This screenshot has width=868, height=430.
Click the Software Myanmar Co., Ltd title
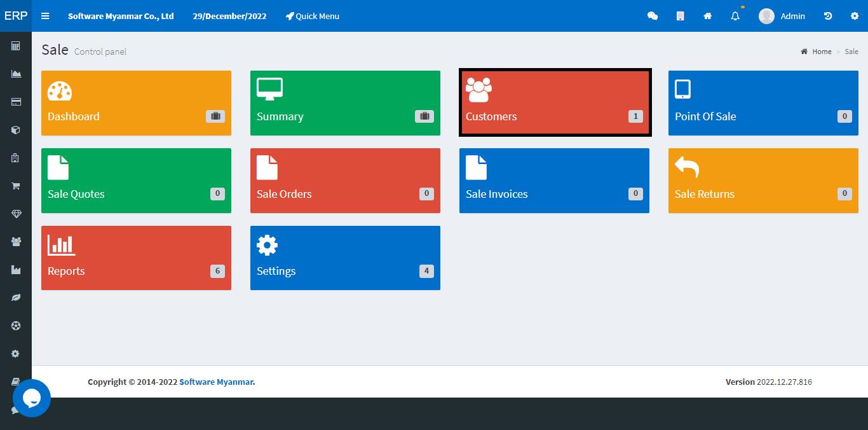[121, 16]
